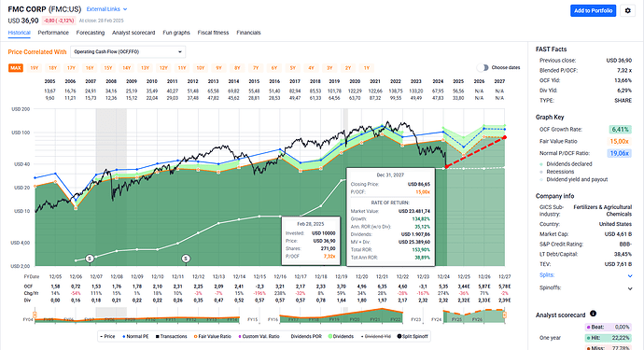Toggle Recessions key item
This screenshot has width=644, height=350.
tap(557, 172)
